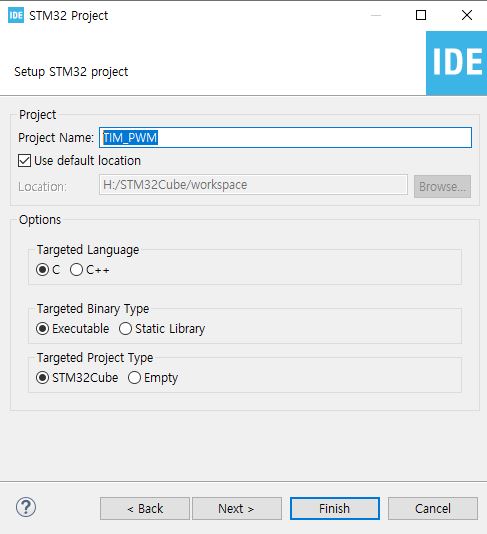
Task: Click the Next > button
Action: 237,508
